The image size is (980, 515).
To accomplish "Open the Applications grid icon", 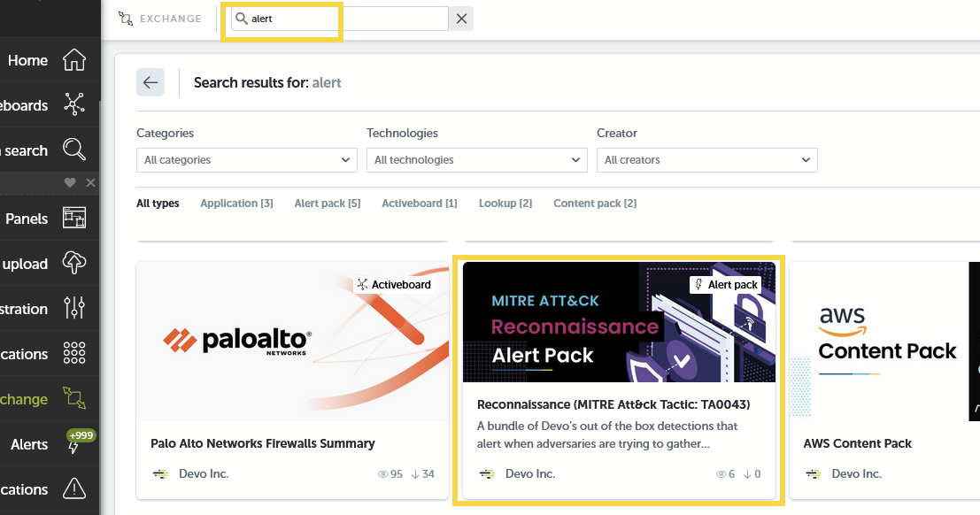I will 73,353.
